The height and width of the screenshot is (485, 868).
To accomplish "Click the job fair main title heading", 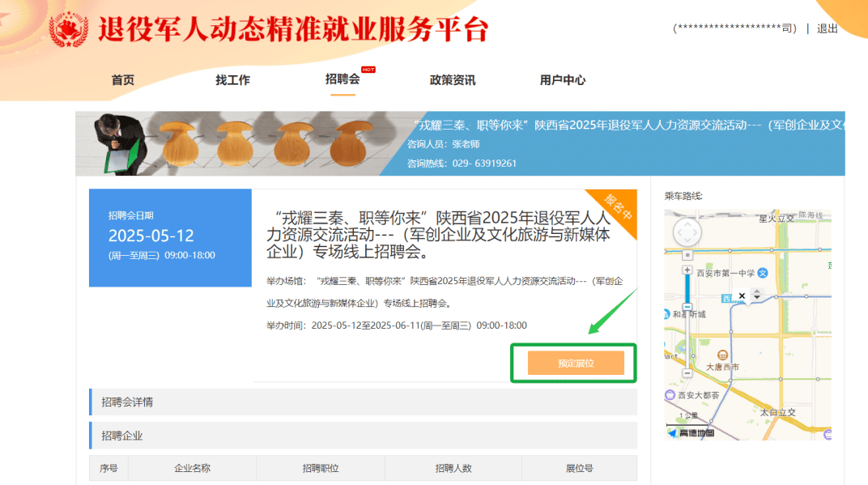I will point(438,235).
